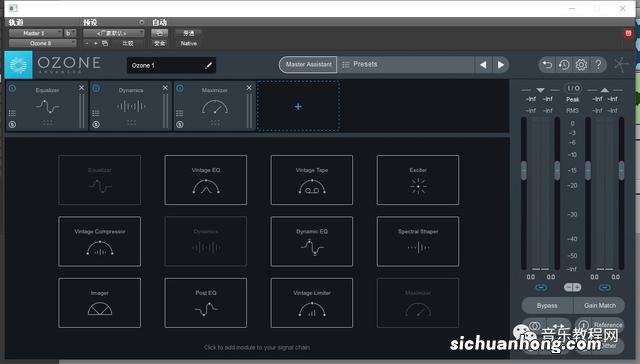
Task: Click the undo arrow icon
Action: click(x=547, y=64)
